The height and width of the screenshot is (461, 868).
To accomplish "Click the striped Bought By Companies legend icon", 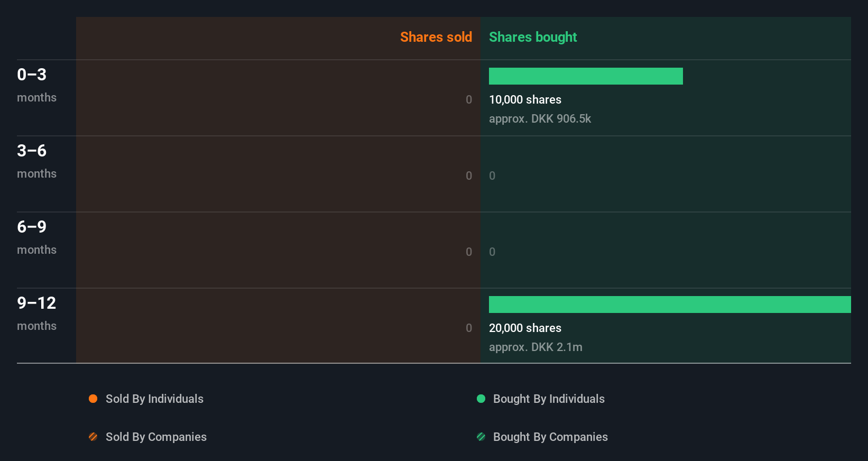I will (x=481, y=437).
